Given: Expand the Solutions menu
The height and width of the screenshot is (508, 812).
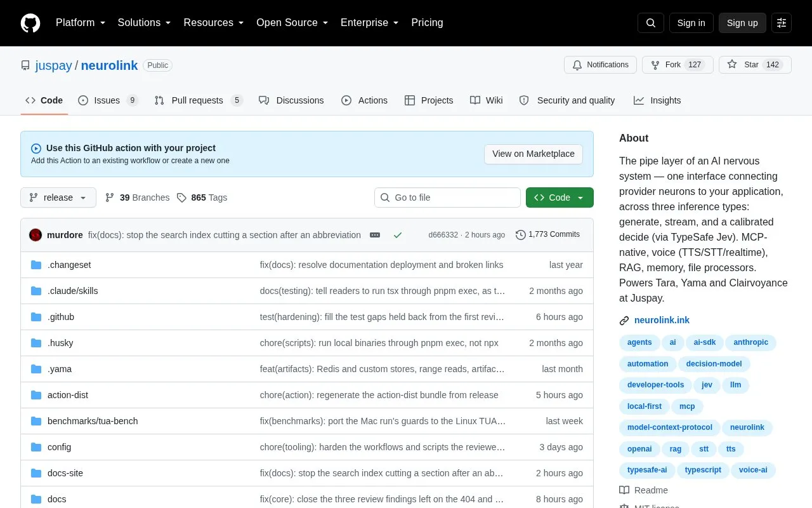Looking at the screenshot, I should 144,23.
